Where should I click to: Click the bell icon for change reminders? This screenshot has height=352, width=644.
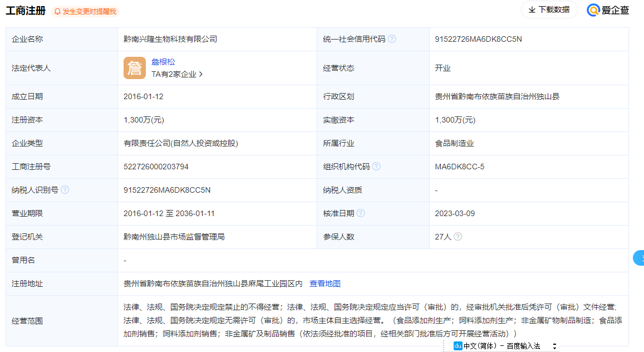point(57,12)
